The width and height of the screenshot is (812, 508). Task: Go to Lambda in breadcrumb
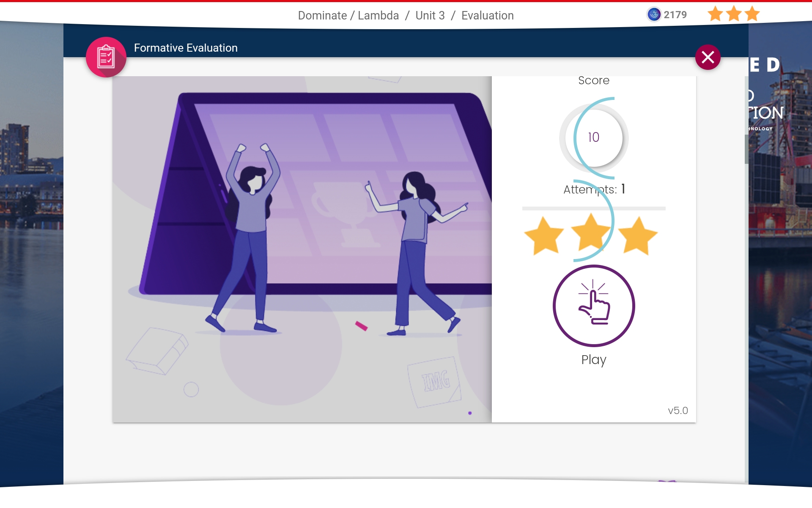[378, 16]
